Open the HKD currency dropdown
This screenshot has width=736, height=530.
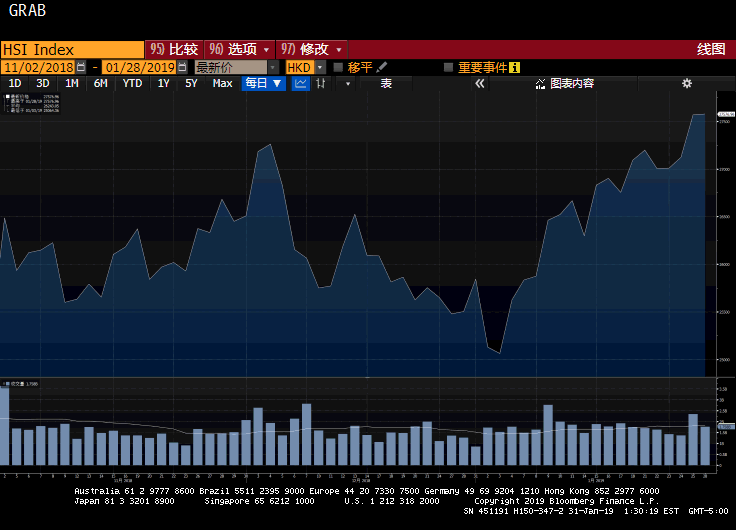click(305, 67)
